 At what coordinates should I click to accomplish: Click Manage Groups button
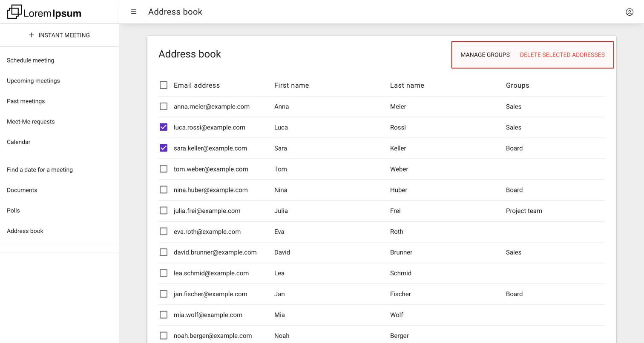coord(485,55)
